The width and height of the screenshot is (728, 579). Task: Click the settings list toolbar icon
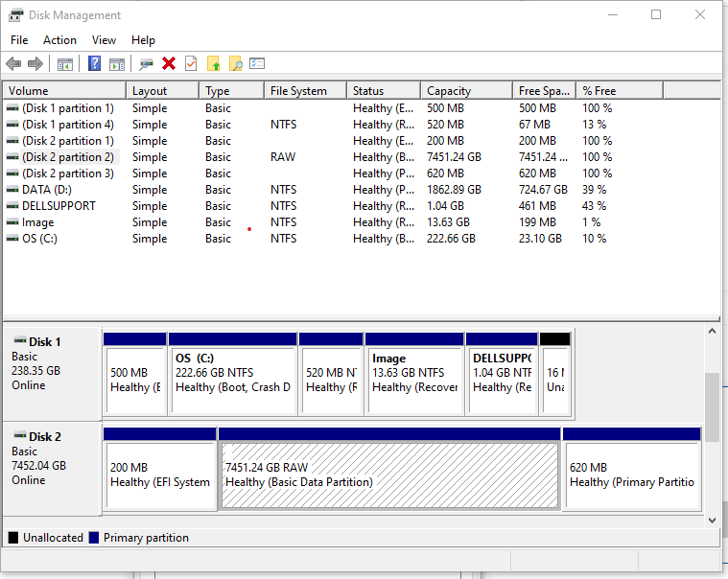coord(257,63)
